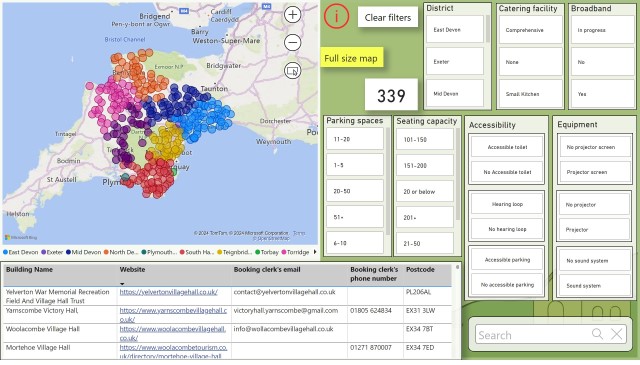Sort by Website column header

[x=132, y=269]
